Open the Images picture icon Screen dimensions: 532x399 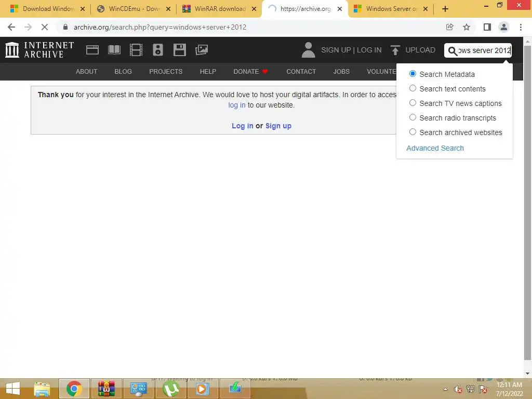coord(202,50)
